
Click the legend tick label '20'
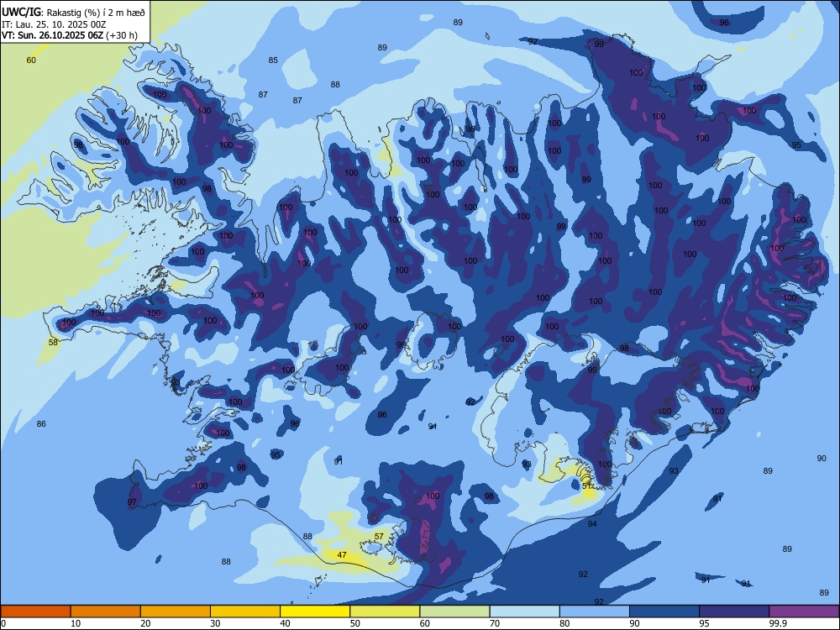(x=145, y=623)
